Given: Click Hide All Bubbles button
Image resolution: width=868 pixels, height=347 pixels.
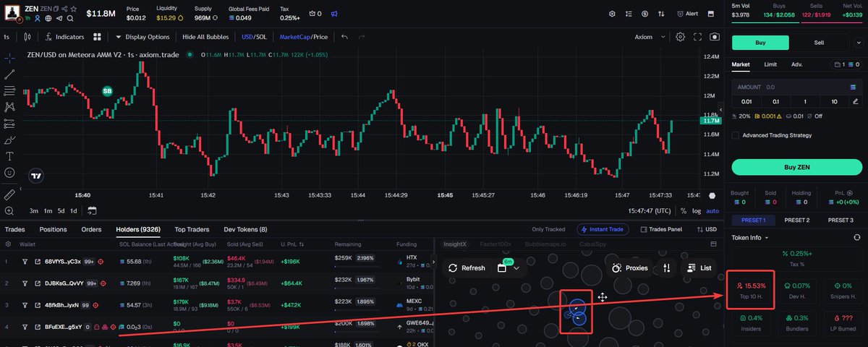Looking at the screenshot, I should click(x=205, y=37).
